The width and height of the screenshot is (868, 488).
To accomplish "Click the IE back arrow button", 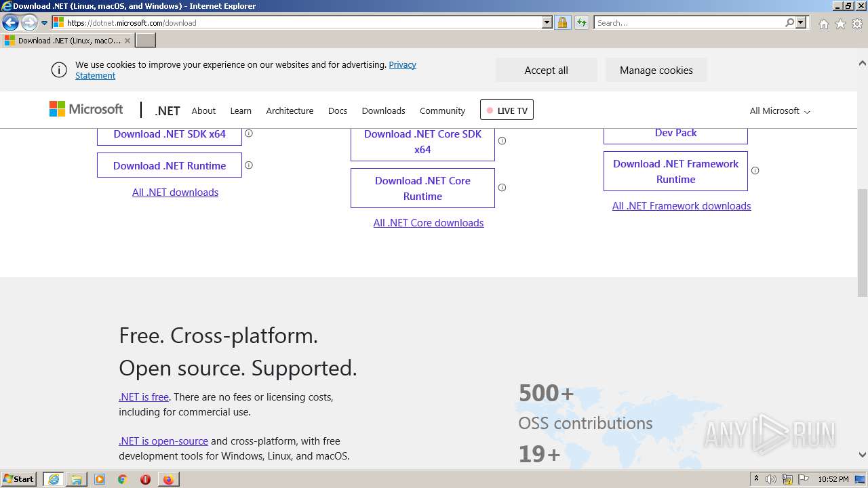I will click(10, 23).
